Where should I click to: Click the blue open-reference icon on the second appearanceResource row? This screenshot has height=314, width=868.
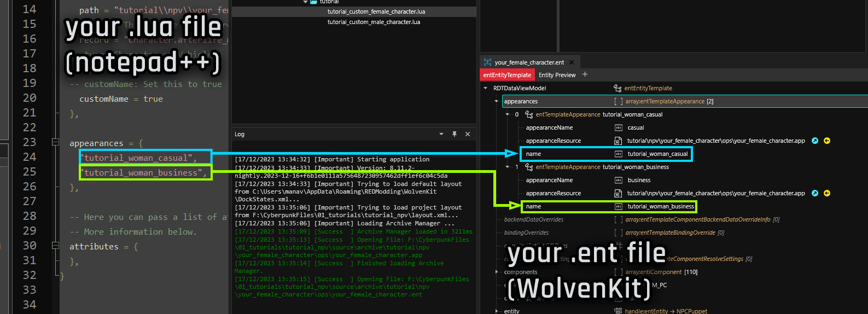(x=815, y=193)
